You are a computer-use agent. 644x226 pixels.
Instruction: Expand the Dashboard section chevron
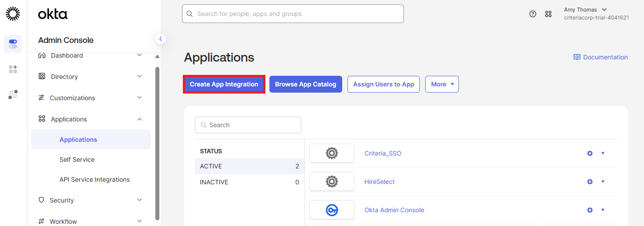(139, 55)
